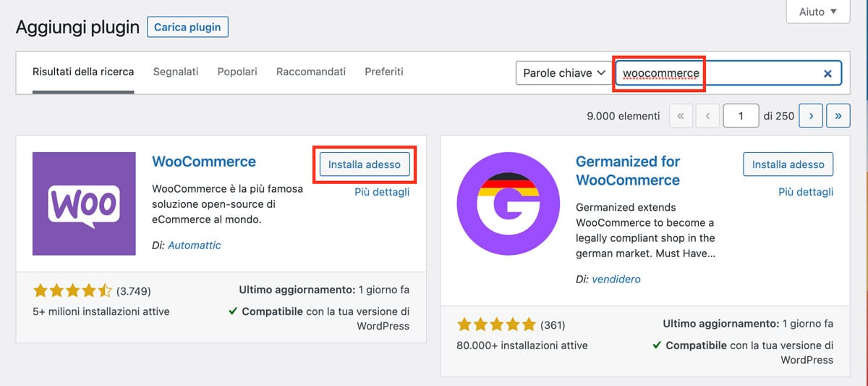Install Germanized for WooCommerce plugin
868x386 pixels.
pos(788,164)
